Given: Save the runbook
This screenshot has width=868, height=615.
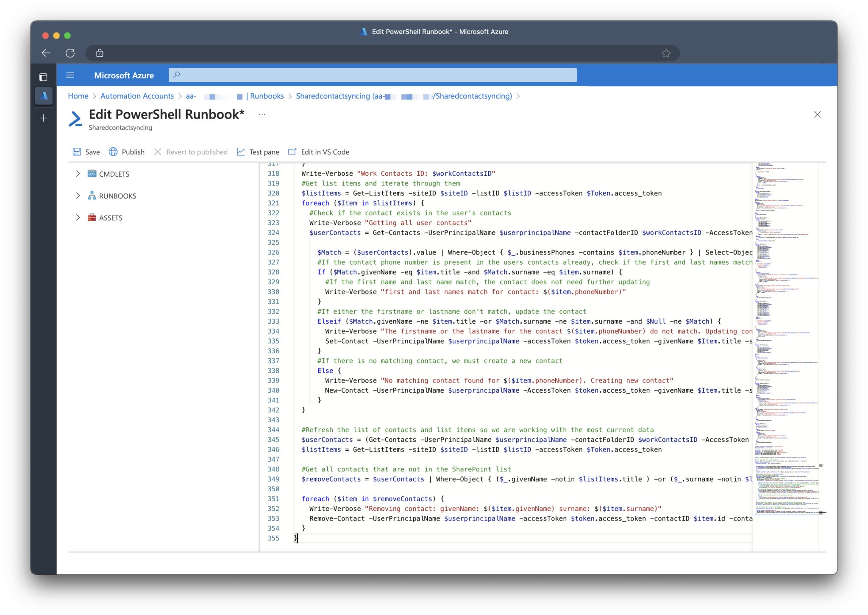Looking at the screenshot, I should tap(86, 152).
